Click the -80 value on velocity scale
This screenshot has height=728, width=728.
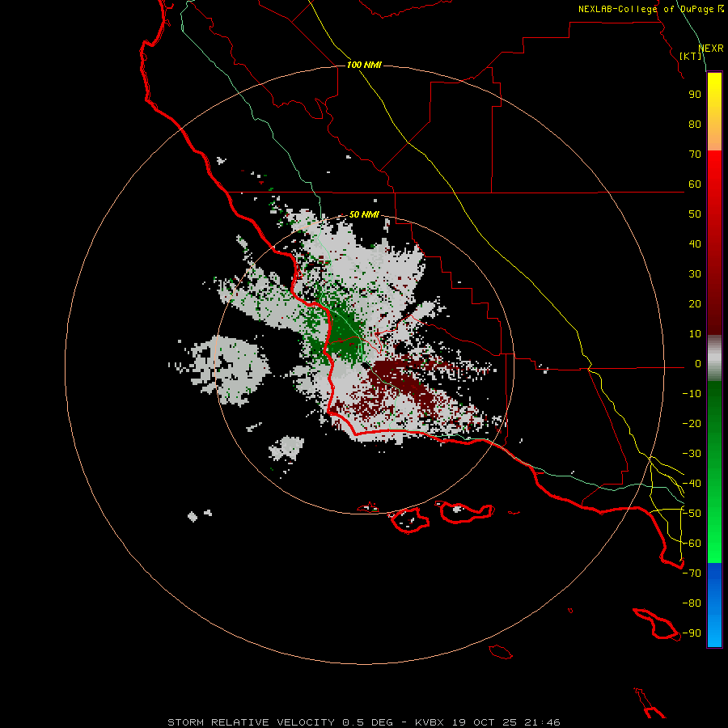coord(692,603)
